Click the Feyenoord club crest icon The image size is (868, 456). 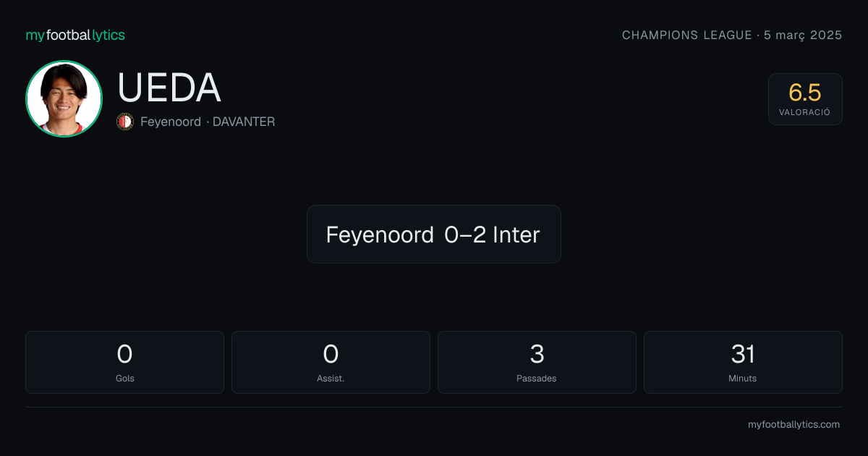click(x=125, y=122)
